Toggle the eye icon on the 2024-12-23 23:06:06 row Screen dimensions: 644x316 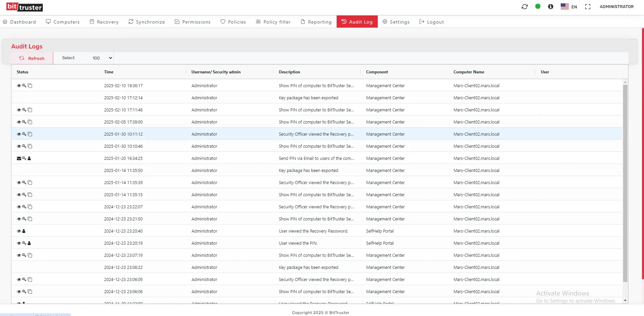pyautogui.click(x=19, y=291)
